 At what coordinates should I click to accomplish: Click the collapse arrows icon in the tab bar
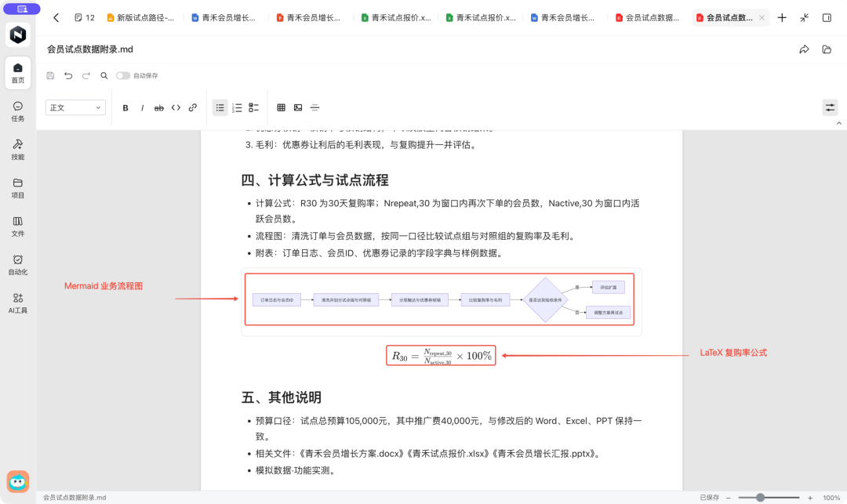pos(805,18)
